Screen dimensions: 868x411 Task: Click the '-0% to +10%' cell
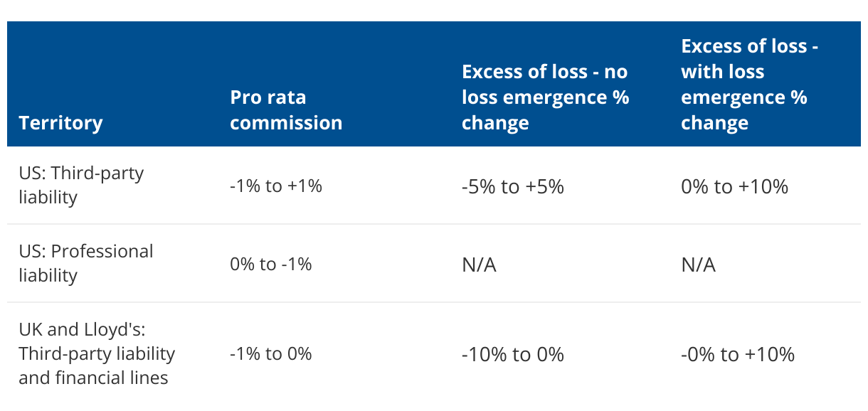pos(737,354)
